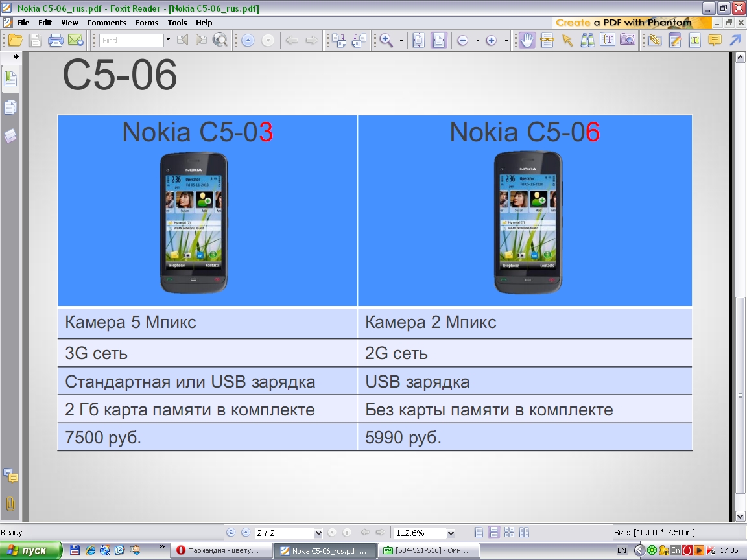Save the document with the floppy icon

[x=35, y=40]
